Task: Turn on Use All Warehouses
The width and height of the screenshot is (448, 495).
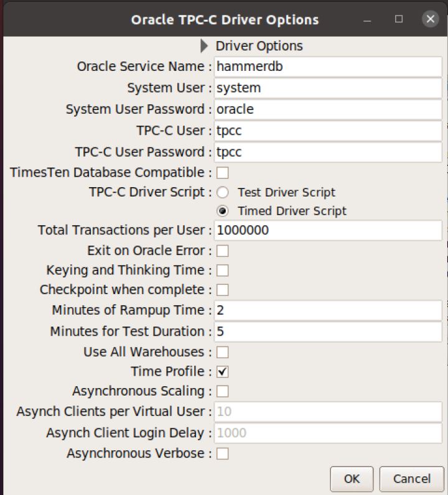Action: (222, 352)
